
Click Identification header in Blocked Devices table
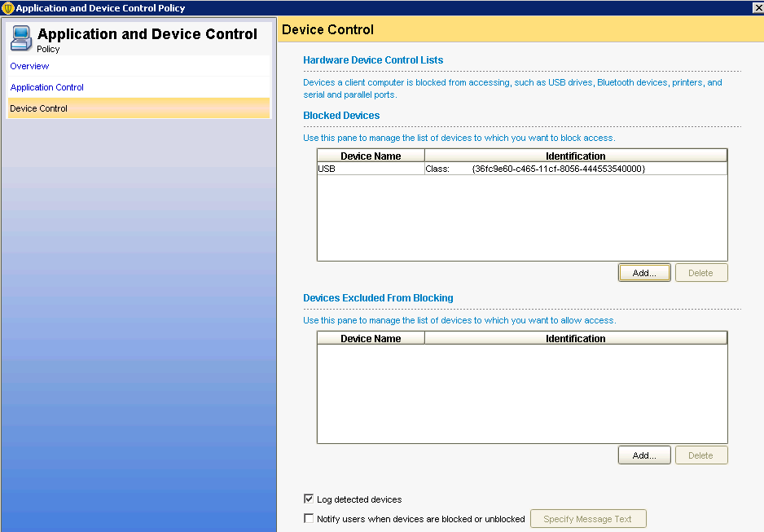(575, 156)
